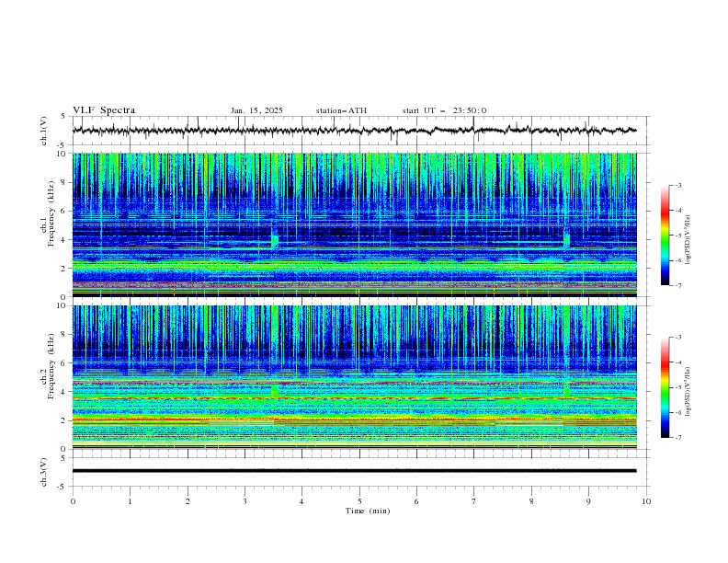
Task: Click the ch.1 spectrogram colorbar
Action: [x=665, y=235]
